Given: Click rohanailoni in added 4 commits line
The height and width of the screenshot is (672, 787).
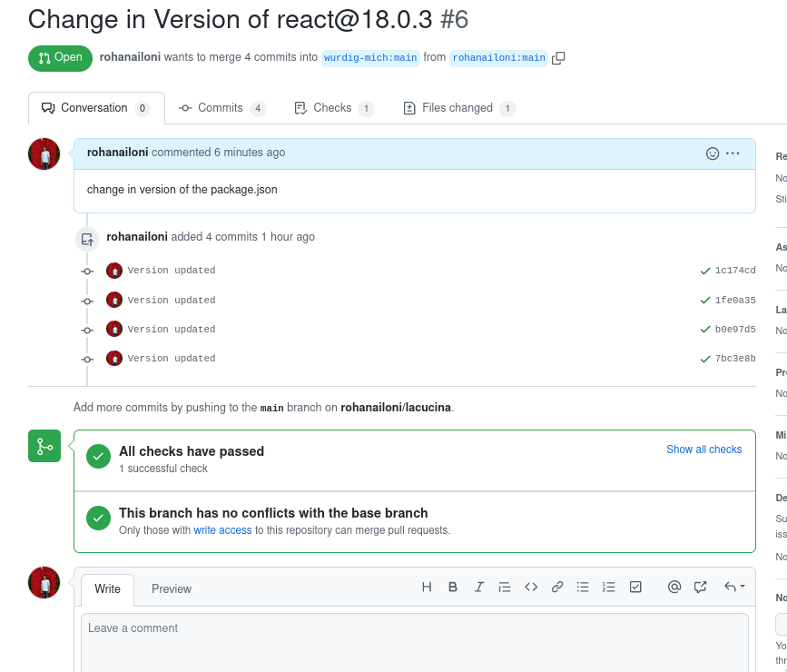Looking at the screenshot, I should tap(137, 236).
